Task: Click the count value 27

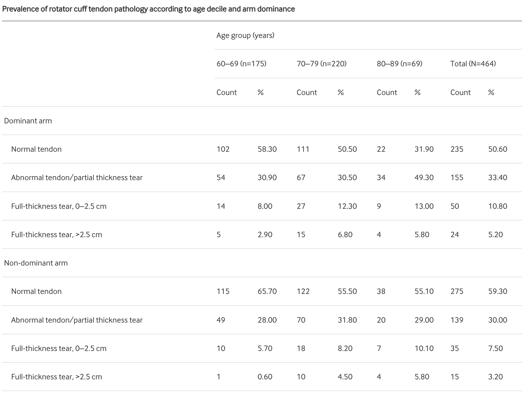Action: pyautogui.click(x=301, y=206)
